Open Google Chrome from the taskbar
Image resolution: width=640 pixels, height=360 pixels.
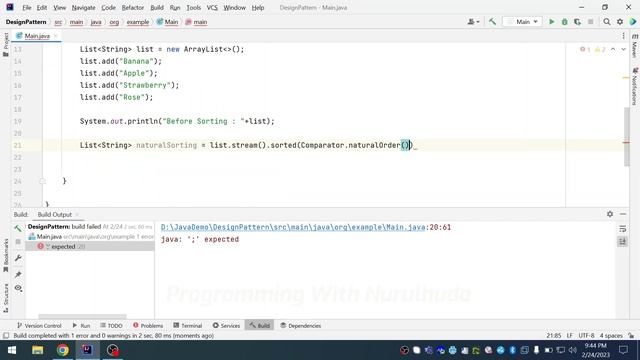[62, 350]
